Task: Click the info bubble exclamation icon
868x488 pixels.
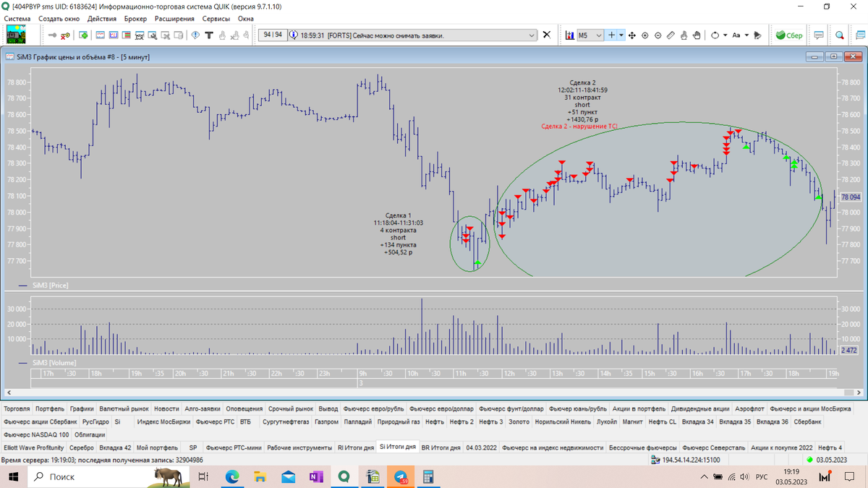Action: (x=195, y=35)
